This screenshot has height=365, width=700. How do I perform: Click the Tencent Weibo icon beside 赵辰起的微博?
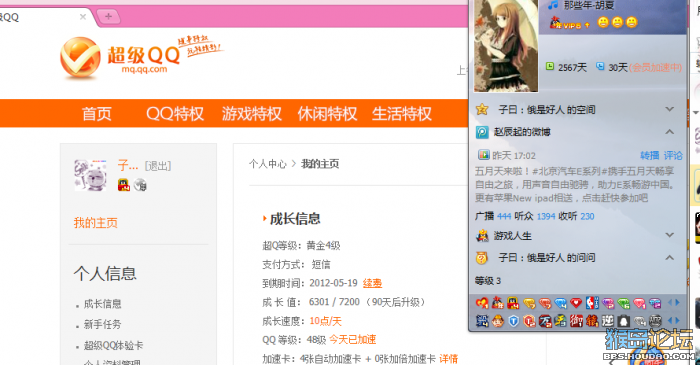(x=482, y=132)
